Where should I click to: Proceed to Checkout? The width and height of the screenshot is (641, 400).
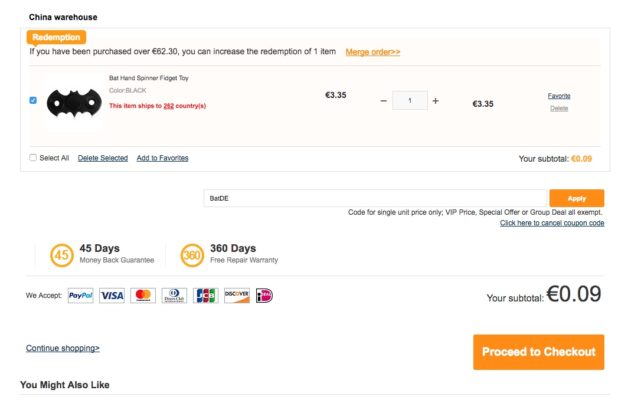click(539, 352)
